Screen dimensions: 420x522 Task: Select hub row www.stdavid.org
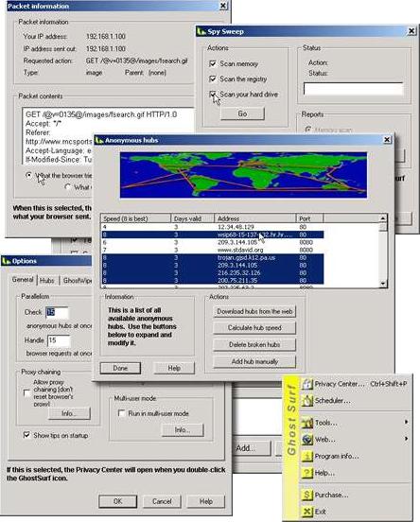(212, 250)
